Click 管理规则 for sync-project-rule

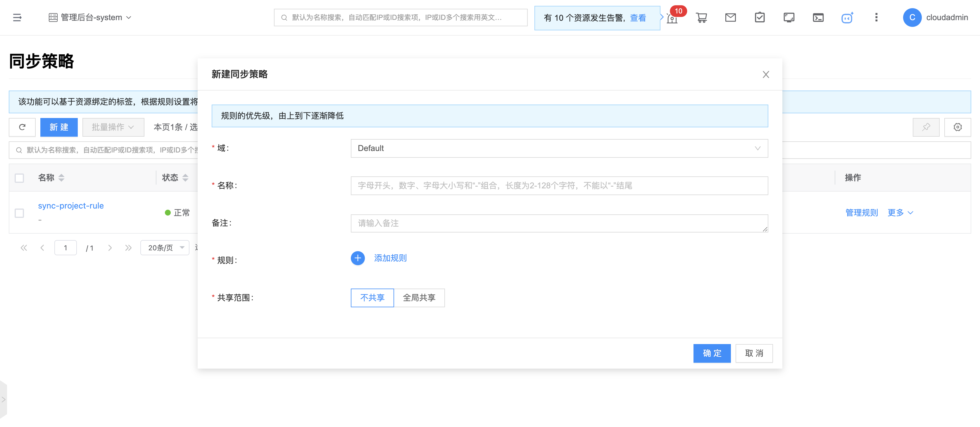pos(861,213)
